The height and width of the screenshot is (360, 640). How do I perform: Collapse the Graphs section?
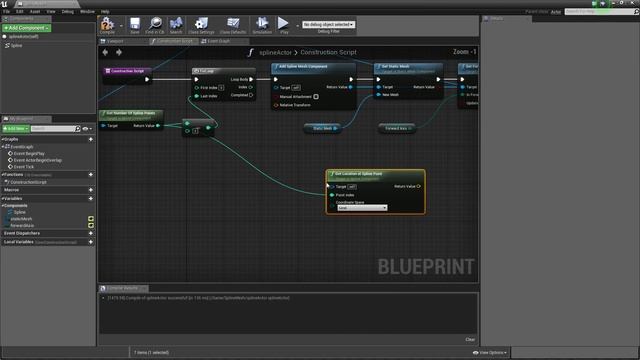[x=2, y=139]
